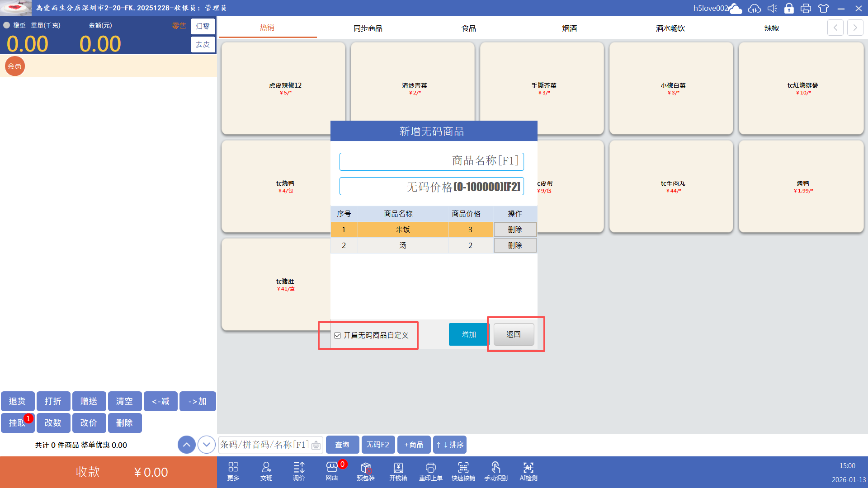Launch the AI检测 detection icon

[x=528, y=471]
